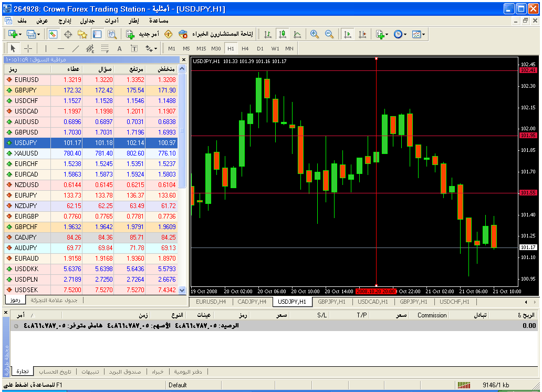Select the diagonal trendline tool
This screenshot has height=392, width=542.
[x=75, y=49]
